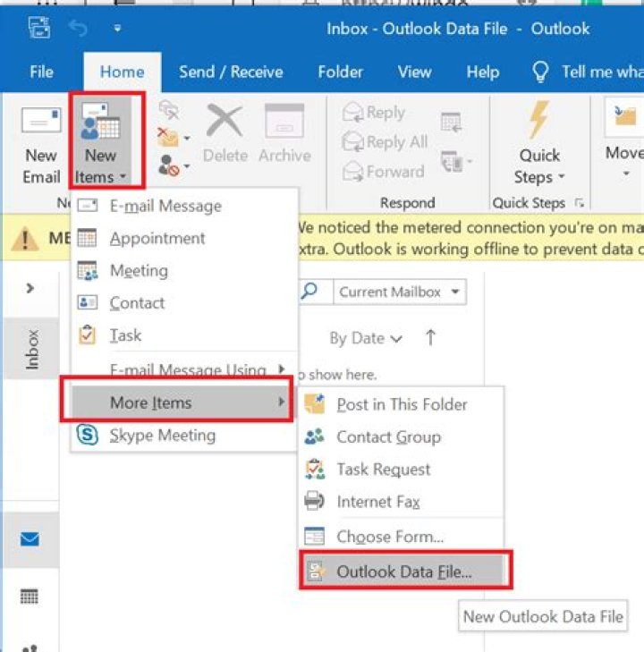Click Reply in the Respond group
The image size is (644, 652).
click(x=373, y=113)
